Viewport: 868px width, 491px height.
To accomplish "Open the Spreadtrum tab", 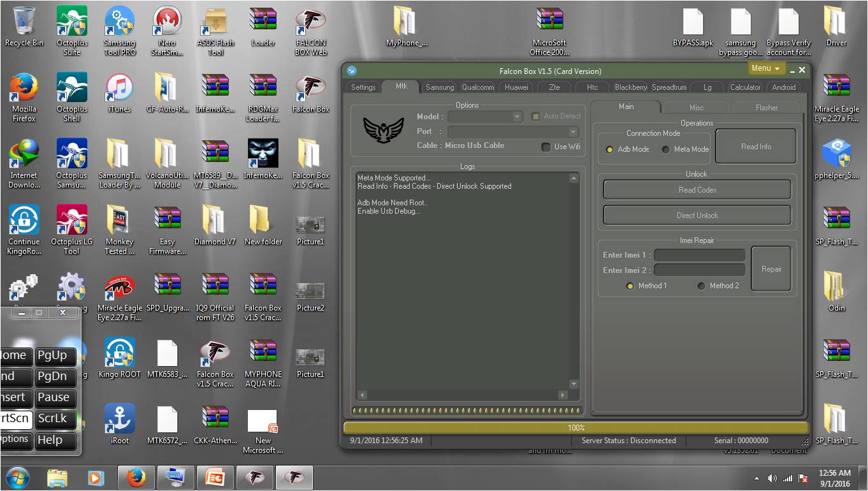I will click(669, 87).
